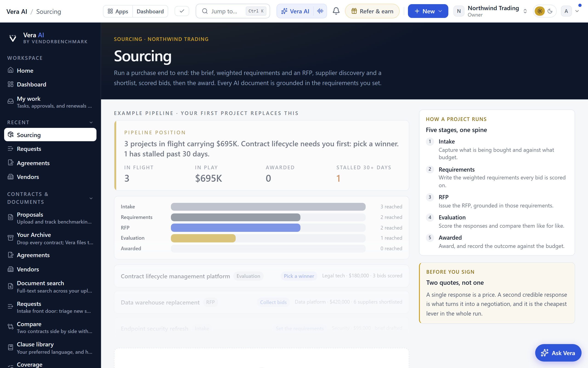Viewport: 588px width, 368px height.
Task: Open Clause library in the sidebar
Action: 50,348
